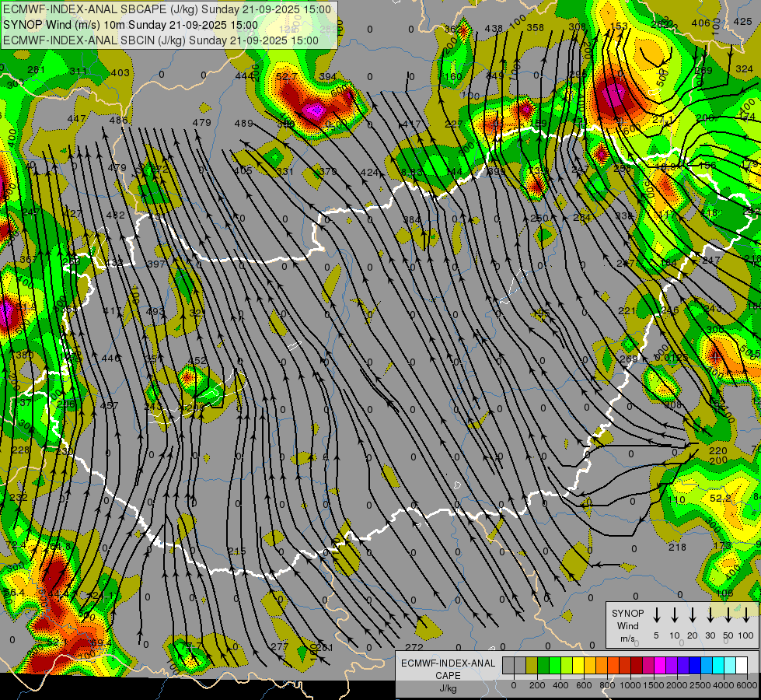Viewport: 761px width, 700px height.
Task: Click the map value 52.7
Action: 287,76
